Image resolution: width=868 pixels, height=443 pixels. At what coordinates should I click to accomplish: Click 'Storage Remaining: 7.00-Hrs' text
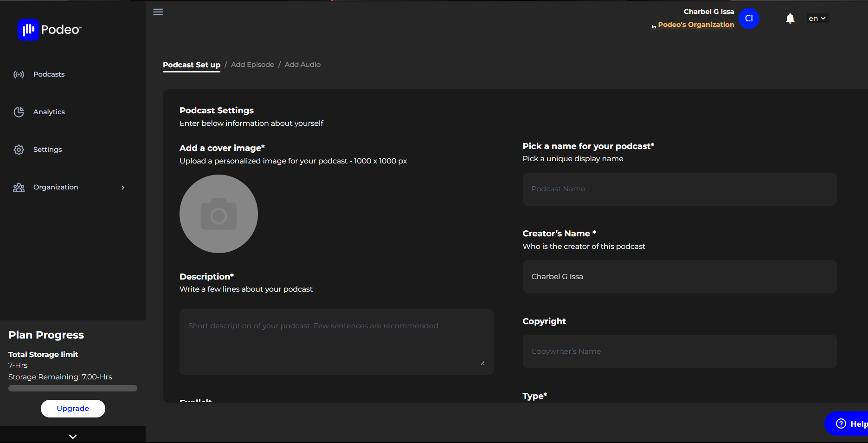point(60,377)
